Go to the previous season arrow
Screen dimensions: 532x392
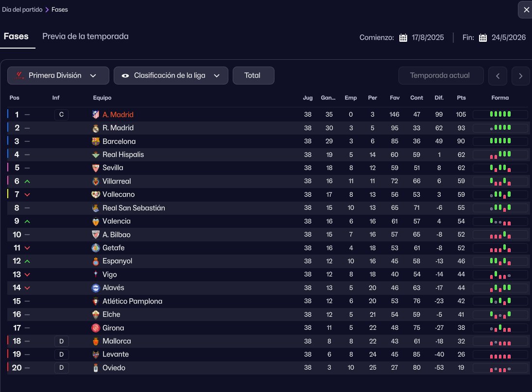point(498,76)
